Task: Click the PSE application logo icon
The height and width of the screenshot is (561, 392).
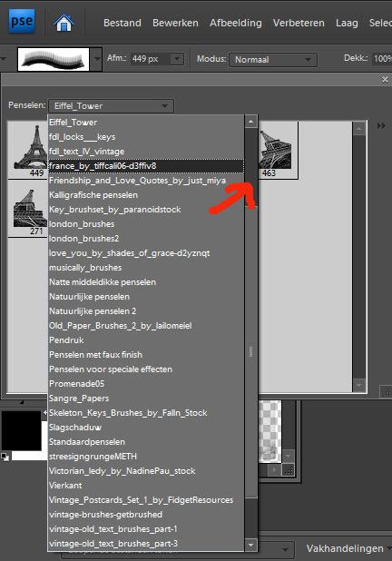Action: pyautogui.click(x=22, y=22)
